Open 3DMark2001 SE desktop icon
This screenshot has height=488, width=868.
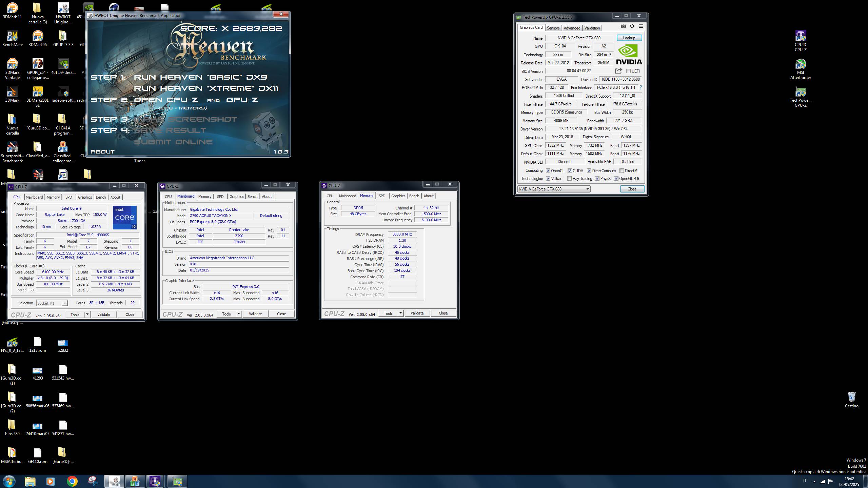(38, 97)
